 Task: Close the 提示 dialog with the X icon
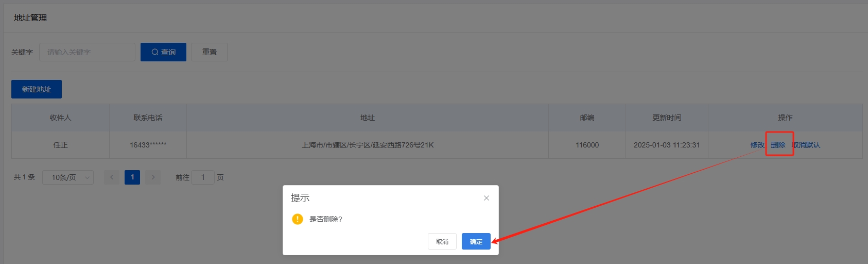[x=487, y=198]
